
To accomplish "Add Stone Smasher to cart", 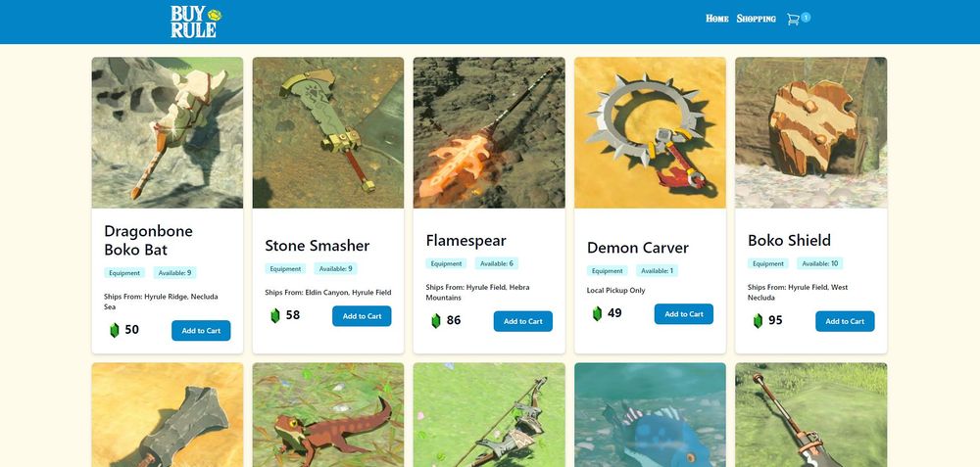I will [x=362, y=316].
